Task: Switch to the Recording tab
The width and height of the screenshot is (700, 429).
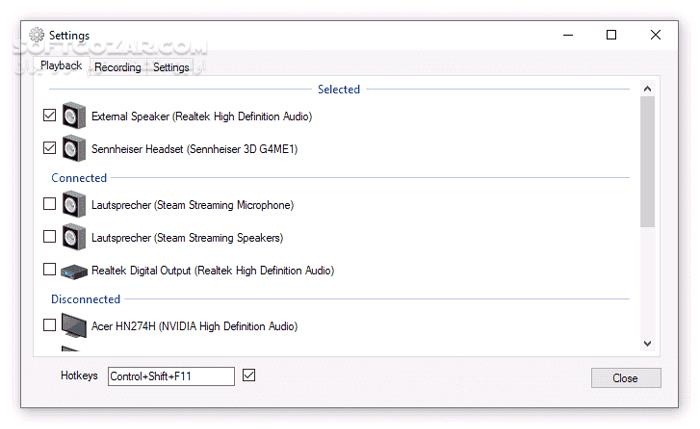Action: [117, 68]
